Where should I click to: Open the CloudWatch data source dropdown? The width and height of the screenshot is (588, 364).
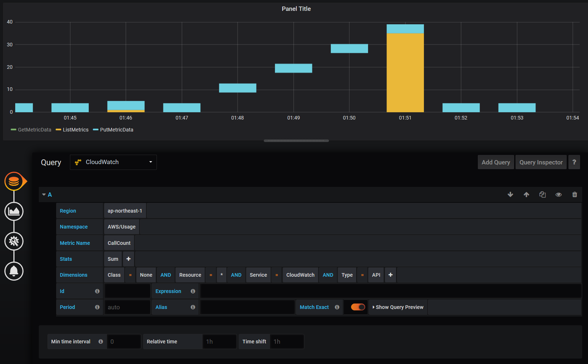click(x=113, y=162)
